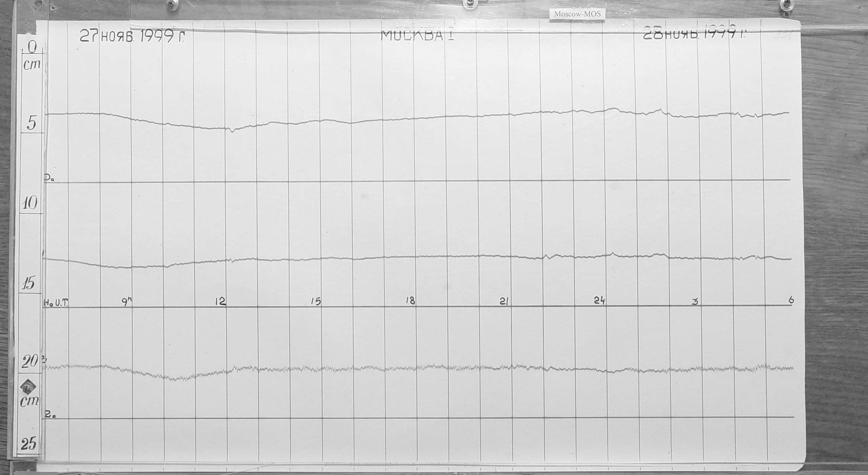Click the 25 mark on the ruler
The width and height of the screenshot is (868, 475).
pyautogui.click(x=28, y=444)
